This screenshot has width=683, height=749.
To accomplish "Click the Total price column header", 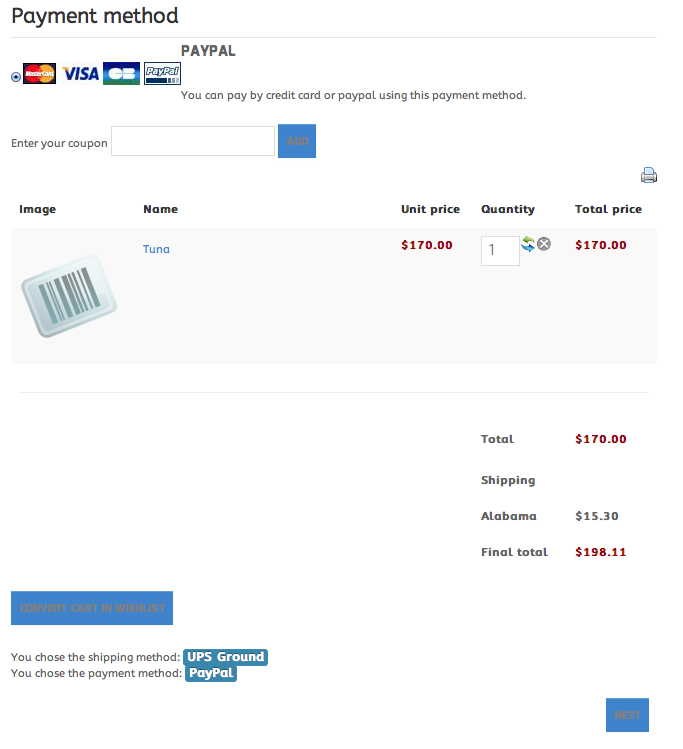I will tap(608, 209).
